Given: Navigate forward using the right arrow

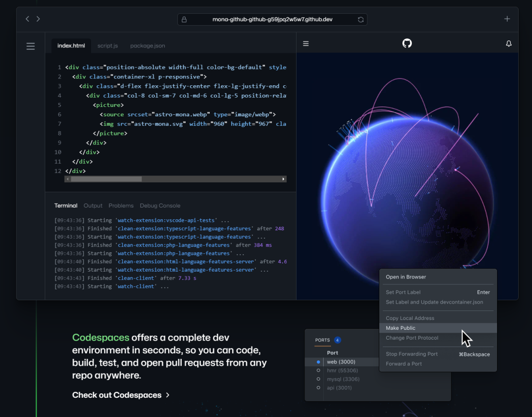Looking at the screenshot, I should 38,19.
